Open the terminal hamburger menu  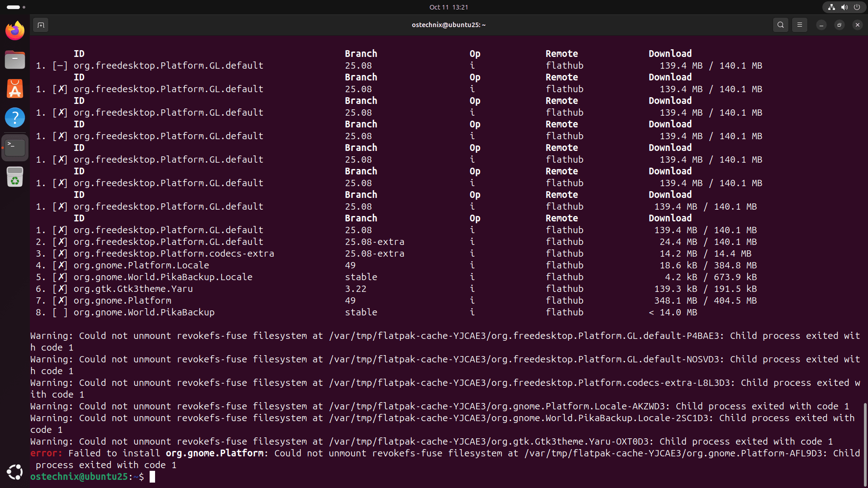pyautogui.click(x=799, y=25)
